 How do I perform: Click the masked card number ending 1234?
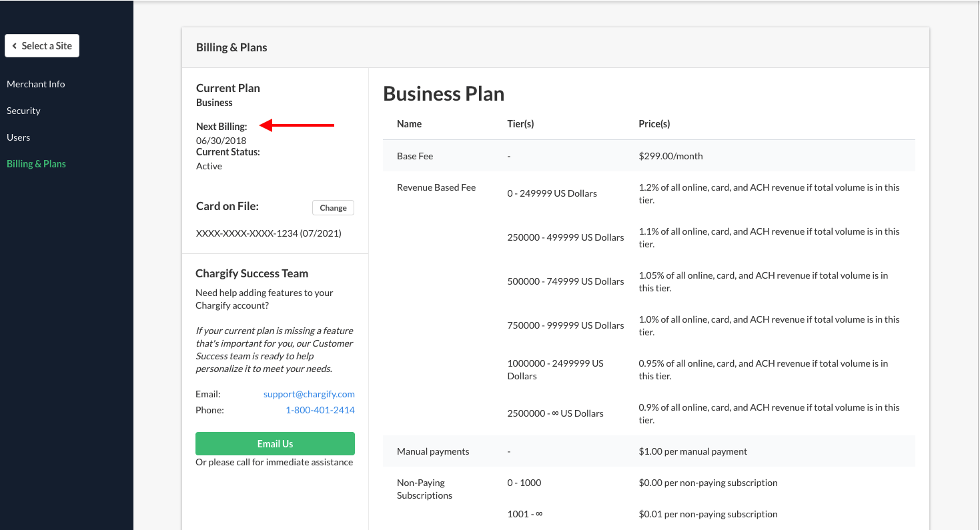pos(268,233)
